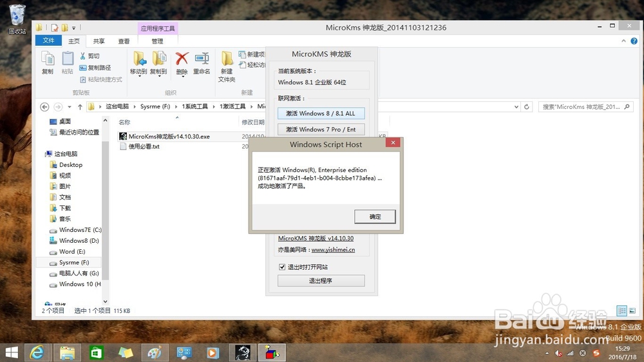Image resolution: width=644 pixels, height=362 pixels.
Task: Go up one folder level
Action: pos(80,107)
